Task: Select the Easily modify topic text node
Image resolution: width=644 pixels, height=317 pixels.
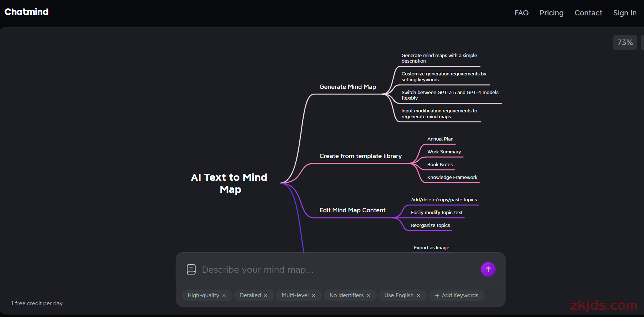Action: tap(436, 213)
